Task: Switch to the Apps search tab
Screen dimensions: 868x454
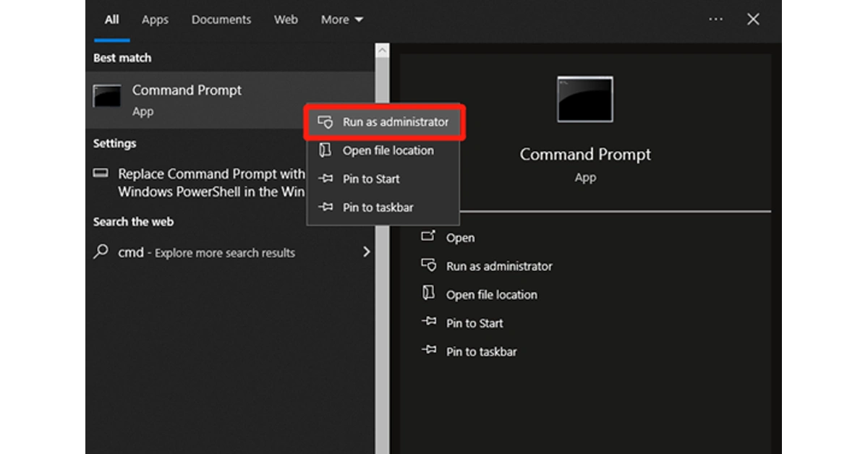Action: (155, 20)
